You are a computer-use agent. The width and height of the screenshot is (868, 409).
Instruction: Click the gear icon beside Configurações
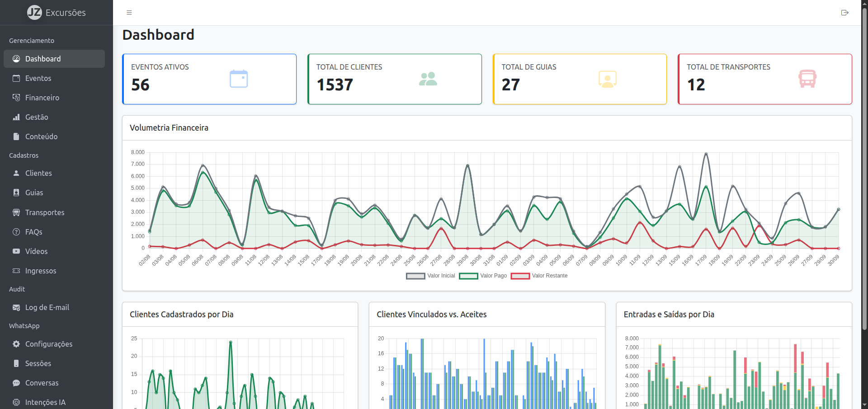point(16,344)
